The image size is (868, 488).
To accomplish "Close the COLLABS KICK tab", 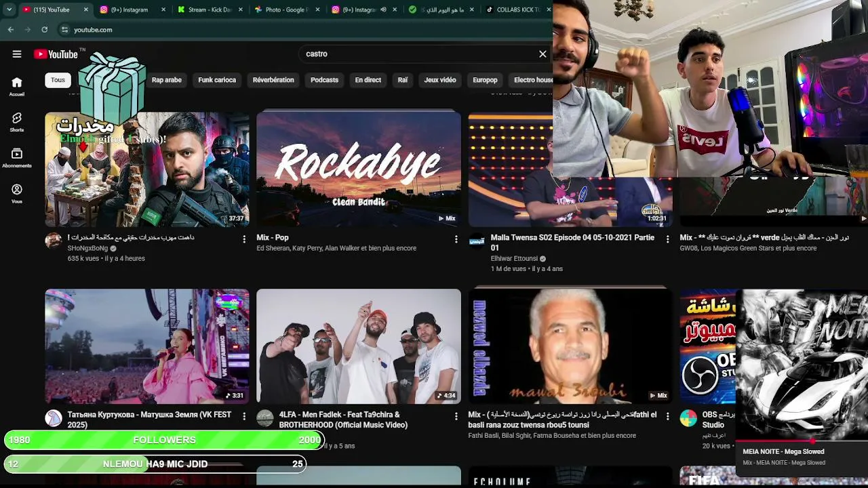I will (x=549, y=9).
